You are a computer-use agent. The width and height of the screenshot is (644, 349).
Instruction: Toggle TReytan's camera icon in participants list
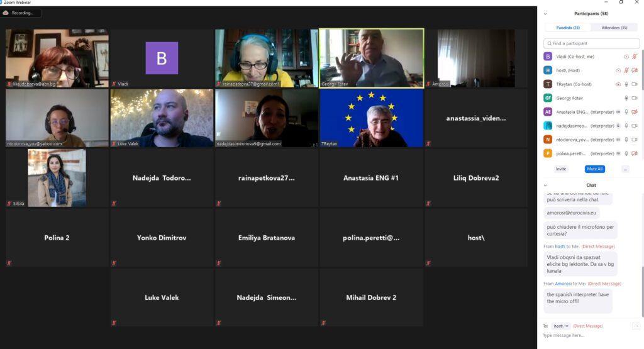coord(635,84)
